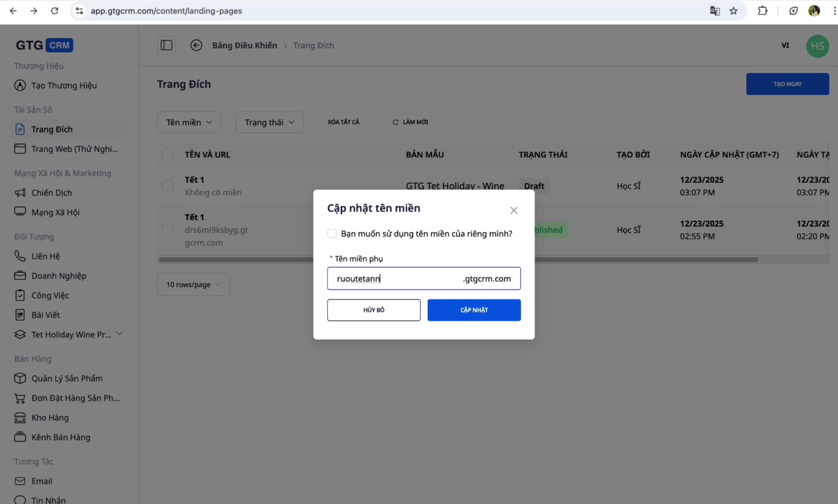This screenshot has height=504, width=838.
Task: Navigate to Bảng Điều Khiển breadcrumb
Action: tap(244, 45)
